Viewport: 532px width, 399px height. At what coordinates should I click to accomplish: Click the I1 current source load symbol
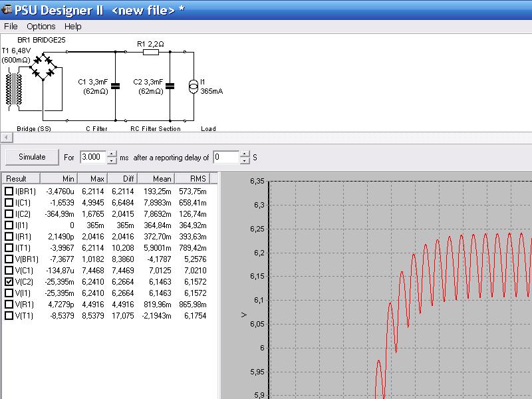(x=194, y=86)
